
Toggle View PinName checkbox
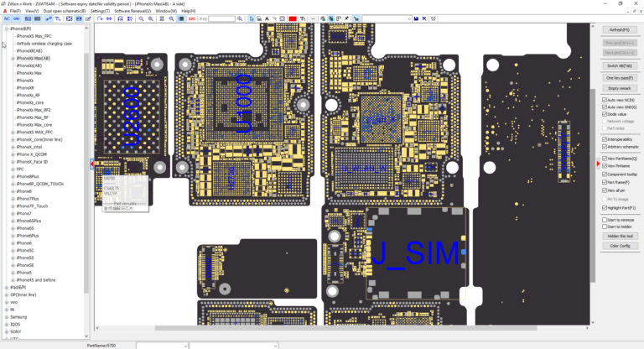605,165
